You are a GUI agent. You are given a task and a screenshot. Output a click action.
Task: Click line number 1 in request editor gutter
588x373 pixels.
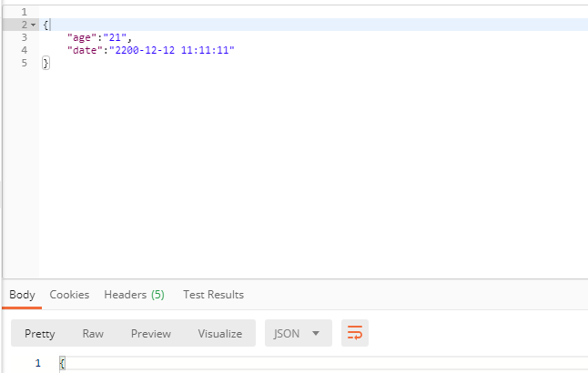(23, 12)
